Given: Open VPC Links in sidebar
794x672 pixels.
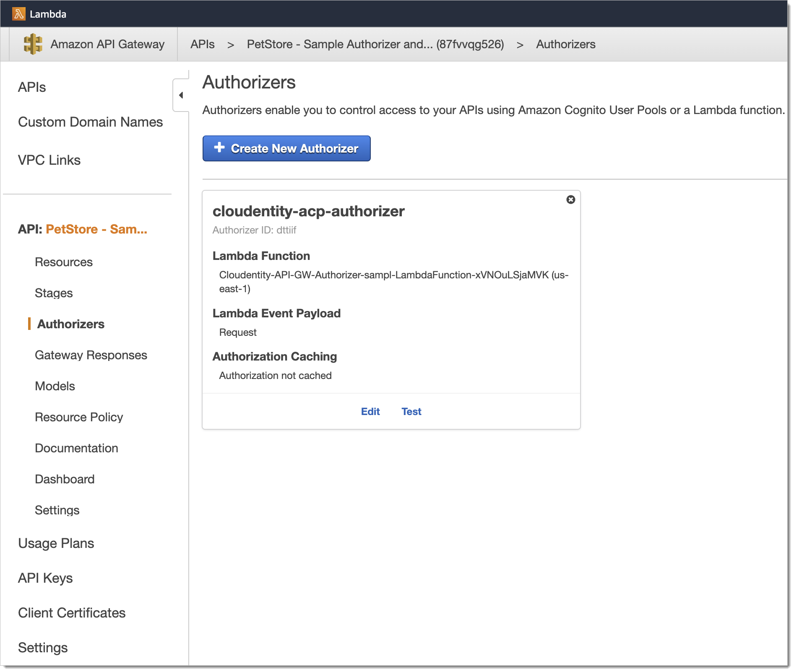Looking at the screenshot, I should point(49,160).
